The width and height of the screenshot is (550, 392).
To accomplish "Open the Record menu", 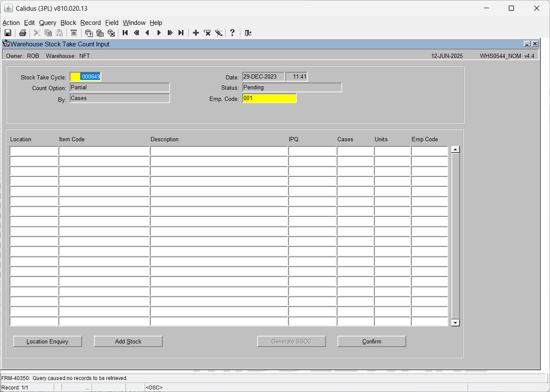I will [91, 23].
